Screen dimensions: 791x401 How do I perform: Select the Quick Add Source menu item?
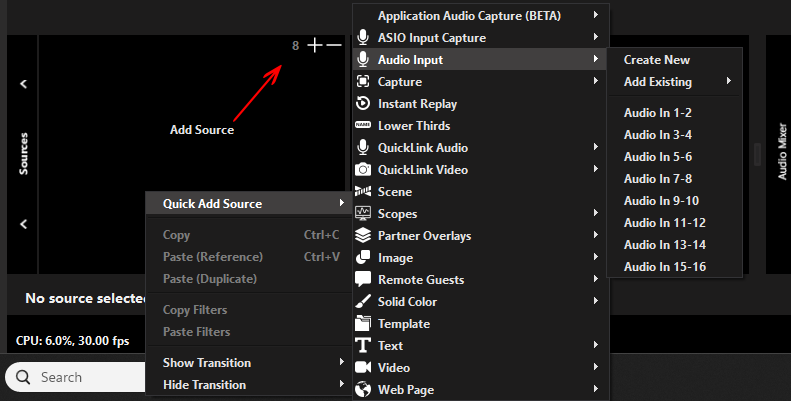point(249,204)
